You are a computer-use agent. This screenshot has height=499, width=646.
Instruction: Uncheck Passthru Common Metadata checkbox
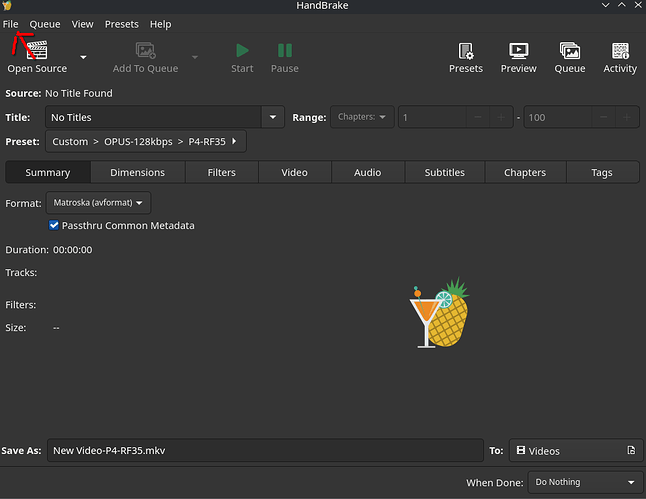(x=54, y=225)
